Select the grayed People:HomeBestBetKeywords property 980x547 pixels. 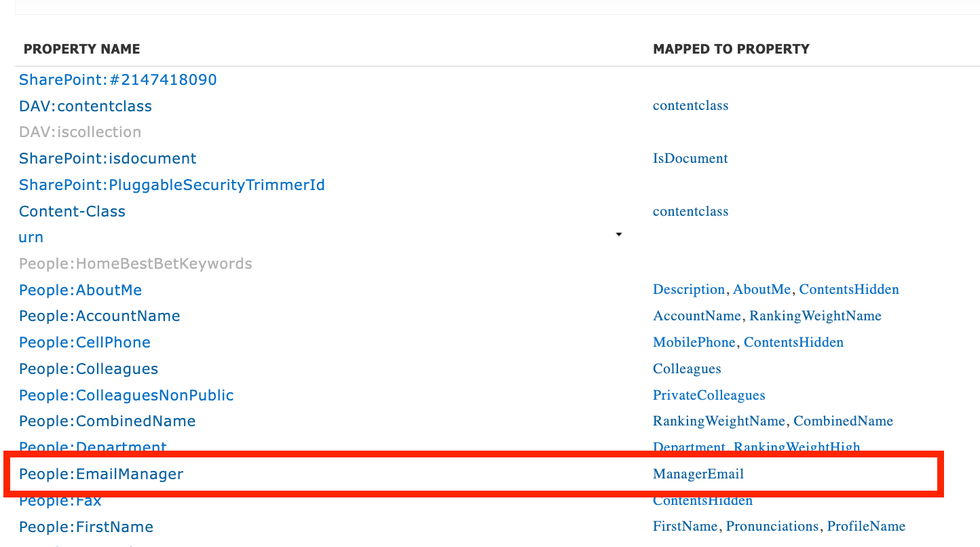coord(136,263)
